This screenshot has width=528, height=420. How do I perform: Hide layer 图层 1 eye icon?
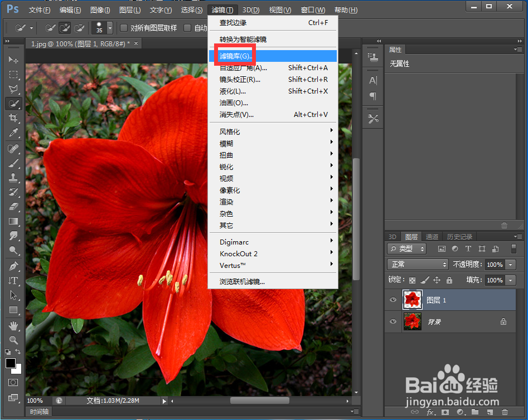point(393,300)
